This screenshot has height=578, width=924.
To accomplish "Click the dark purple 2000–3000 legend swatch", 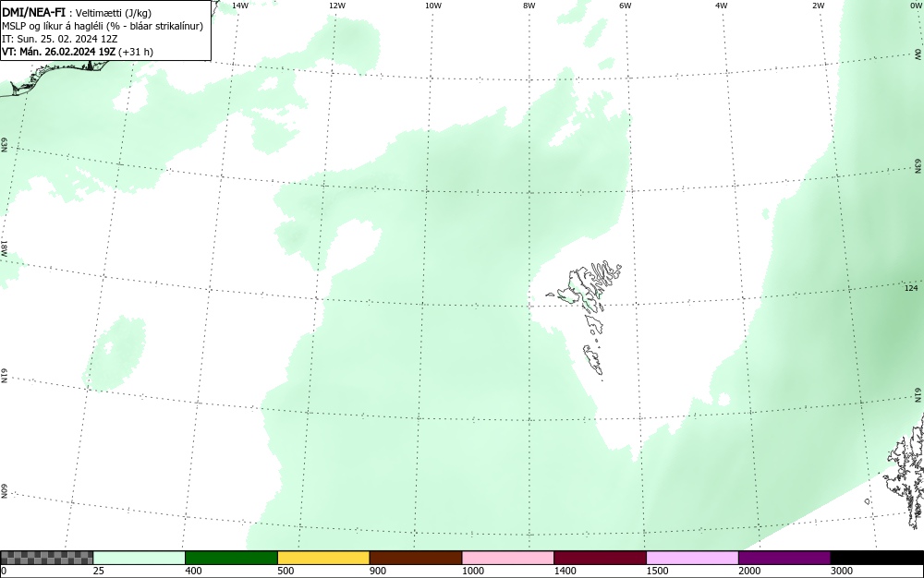I will 784,558.
